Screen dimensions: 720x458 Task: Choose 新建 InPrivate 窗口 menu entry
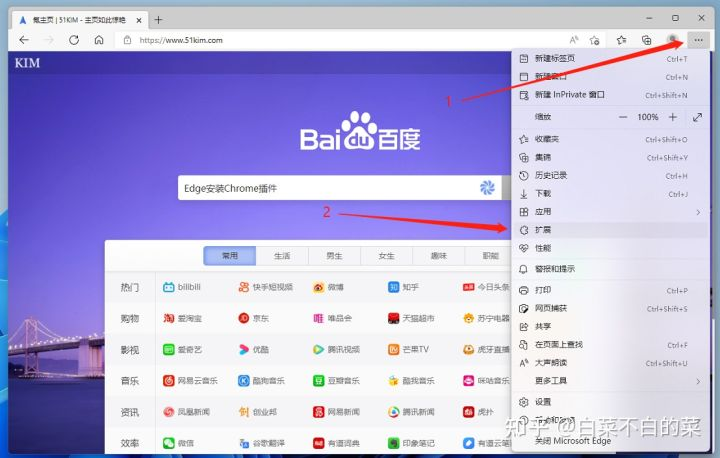[x=610, y=95]
